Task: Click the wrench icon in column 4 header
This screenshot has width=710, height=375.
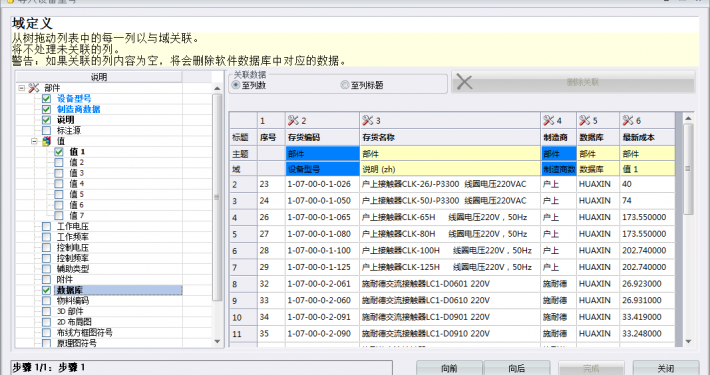Action: tap(549, 120)
